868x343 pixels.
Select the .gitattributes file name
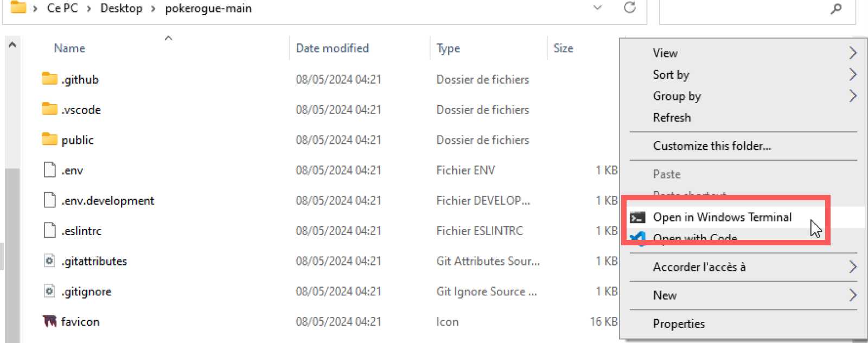point(94,261)
